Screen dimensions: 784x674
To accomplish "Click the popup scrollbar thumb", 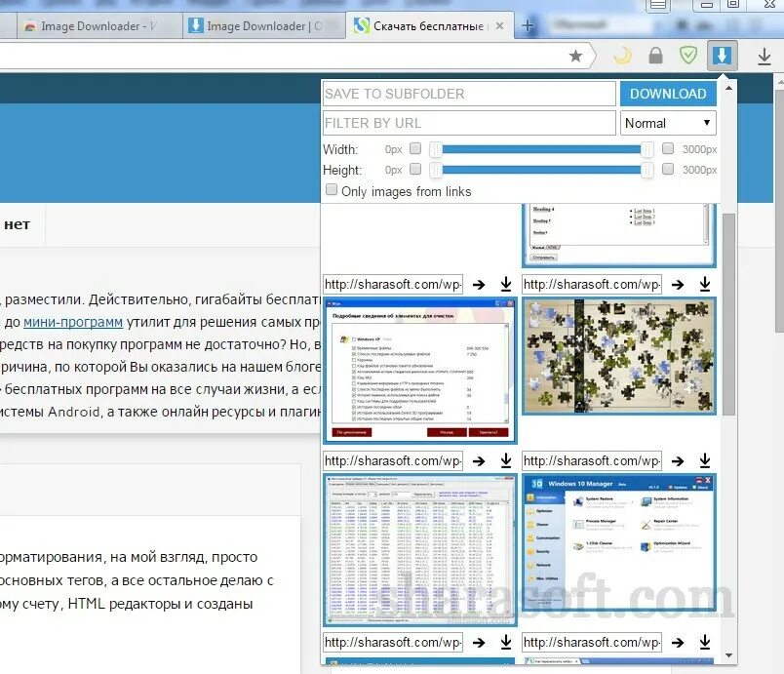I will (x=728, y=314).
